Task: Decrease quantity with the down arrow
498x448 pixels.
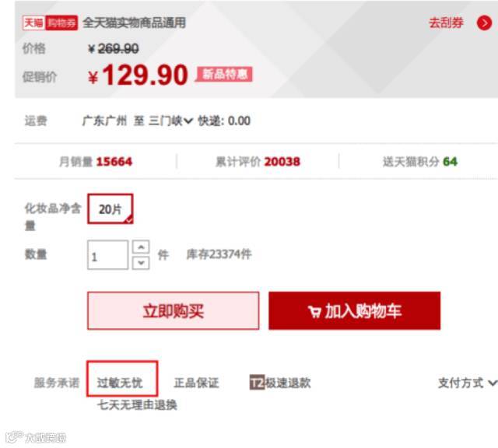Action: pos(141,263)
